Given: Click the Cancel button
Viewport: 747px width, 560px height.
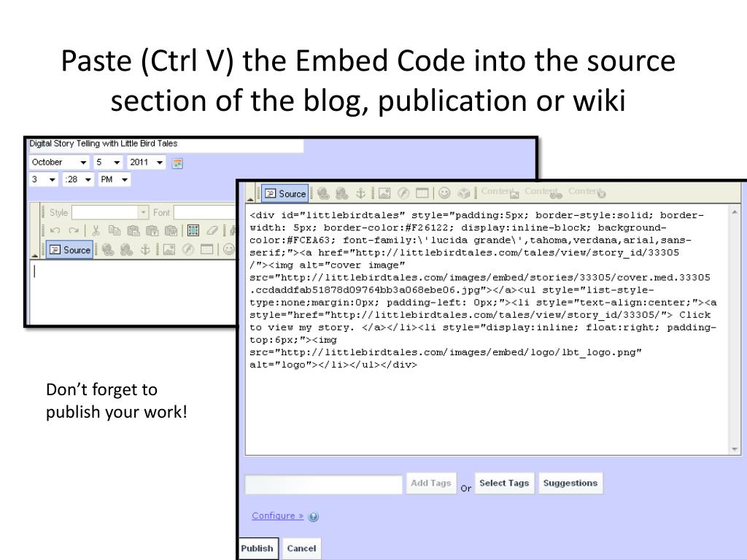Looking at the screenshot, I should click(x=301, y=548).
